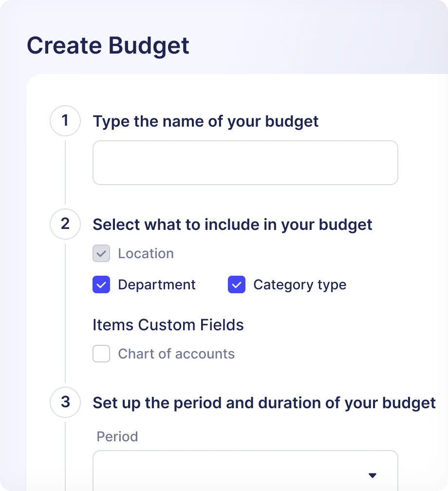Toggle the greyed-out Location checkbox
Viewport: 448px width, 491px height.
pos(101,254)
